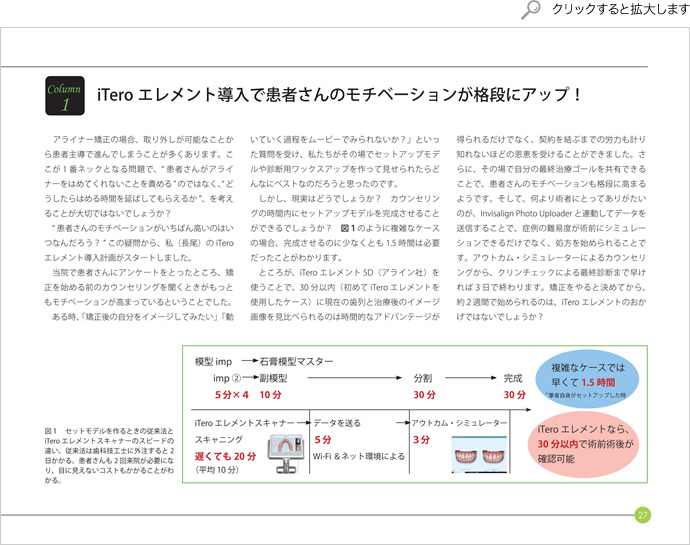
Task: Click the text "Wi-Fi＆ネット環境による"
Action: 359,457
